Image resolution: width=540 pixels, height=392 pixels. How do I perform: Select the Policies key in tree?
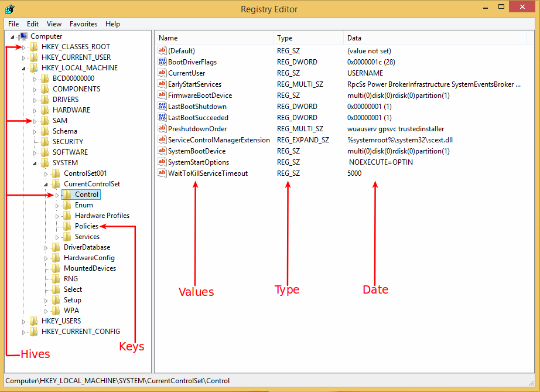[86, 226]
